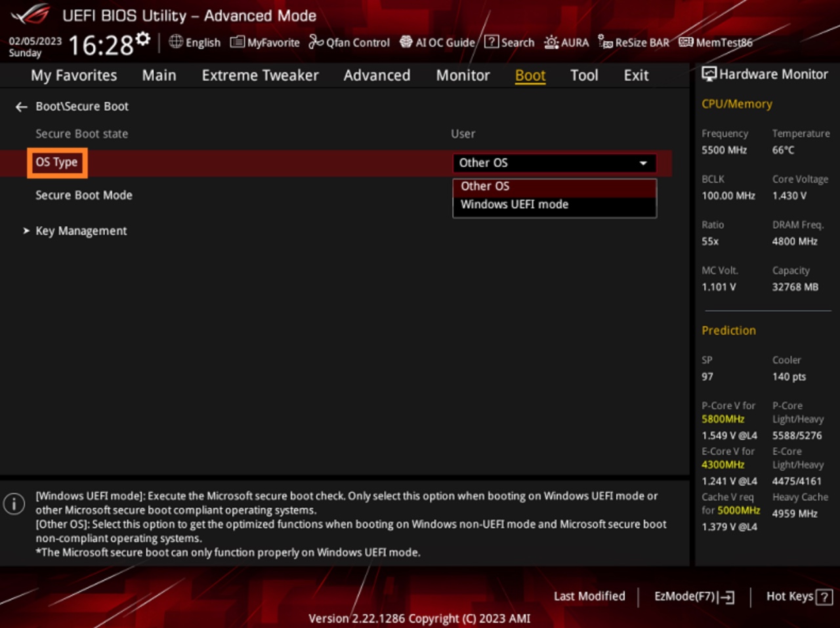Click the 1.101 V MC voltage

[719, 287]
